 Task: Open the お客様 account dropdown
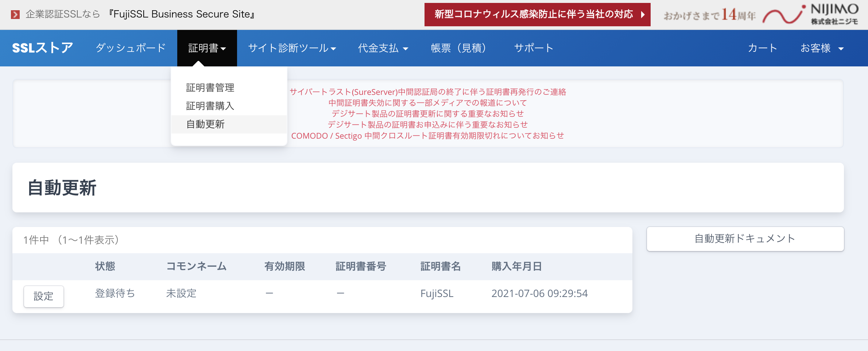tap(822, 48)
